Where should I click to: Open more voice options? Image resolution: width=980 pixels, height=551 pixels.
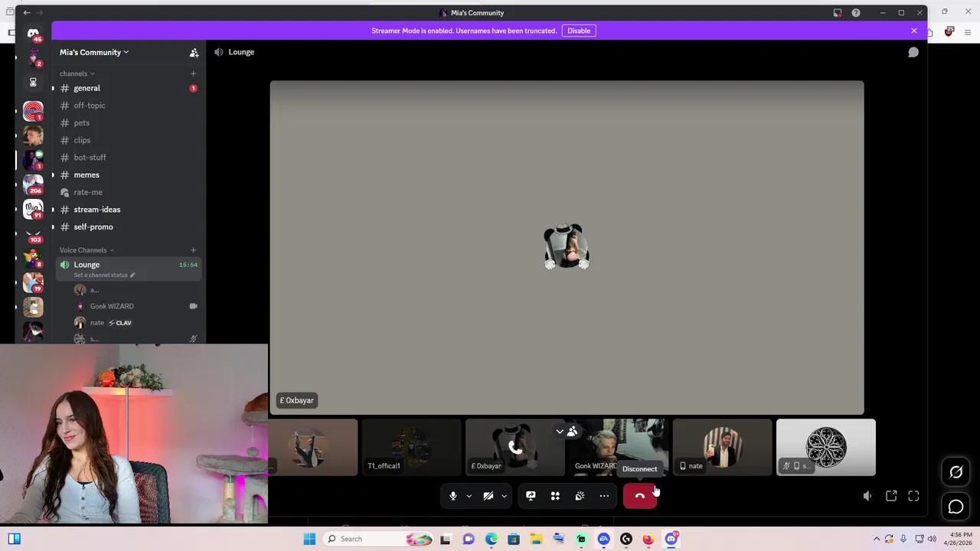[604, 496]
